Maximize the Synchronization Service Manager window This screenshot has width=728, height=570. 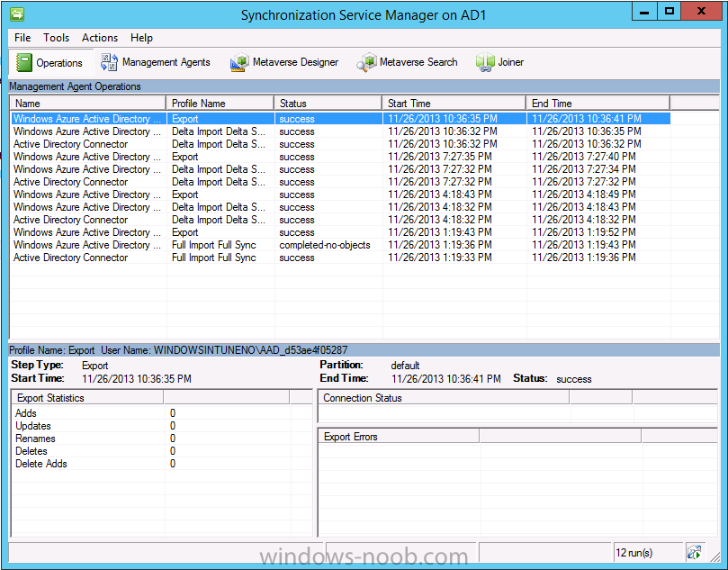669,12
